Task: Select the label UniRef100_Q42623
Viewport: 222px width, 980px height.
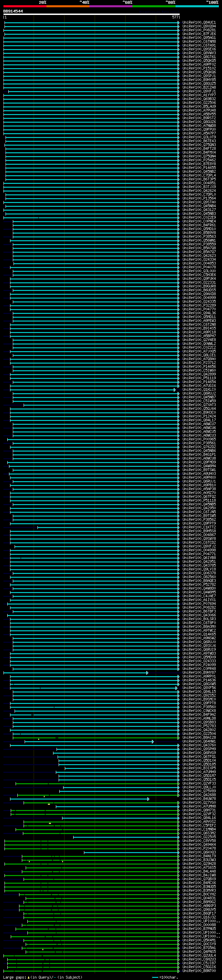Action: pyautogui.click(x=199, y=256)
